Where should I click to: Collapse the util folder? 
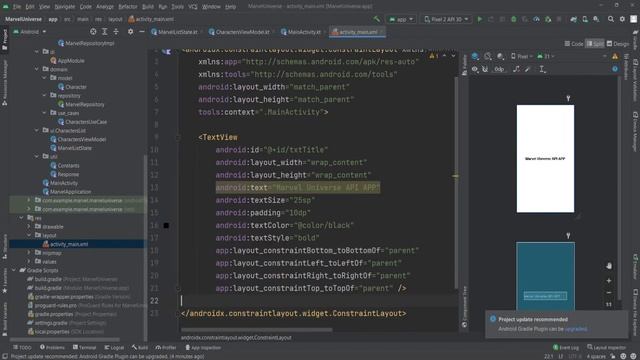37,156
